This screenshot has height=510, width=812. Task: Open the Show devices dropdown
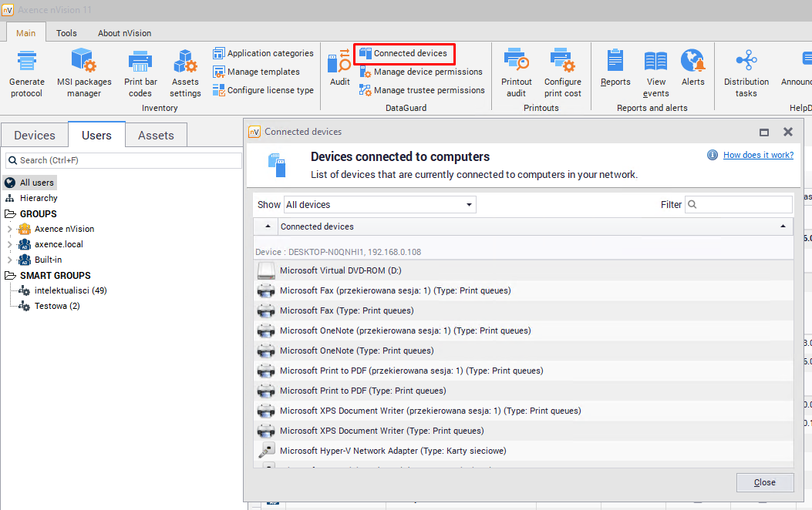click(379, 205)
